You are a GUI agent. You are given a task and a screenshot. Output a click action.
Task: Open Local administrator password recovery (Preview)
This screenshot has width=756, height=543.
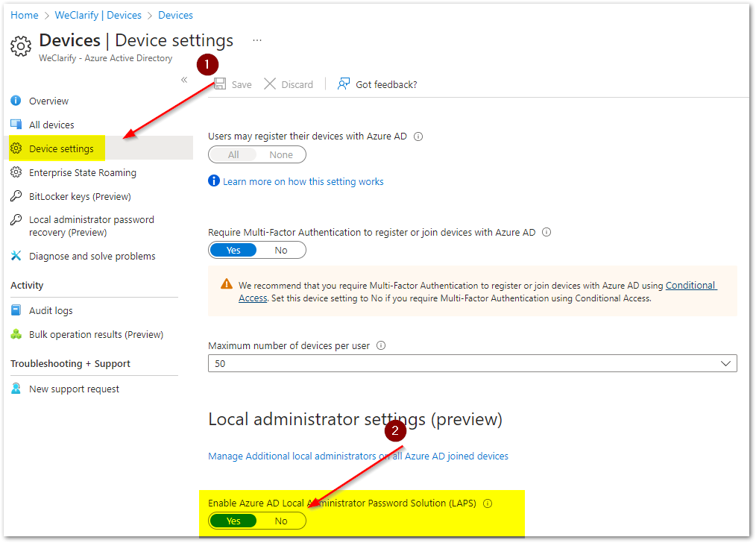coord(92,226)
